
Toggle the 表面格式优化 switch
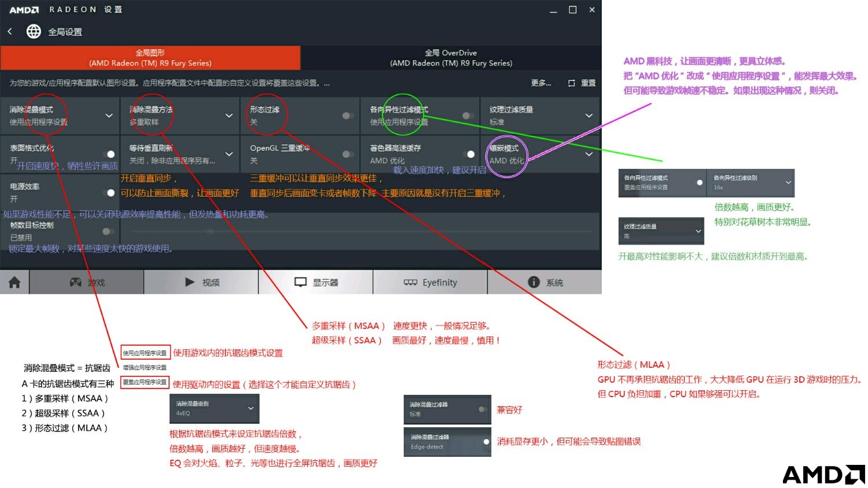pos(108,154)
